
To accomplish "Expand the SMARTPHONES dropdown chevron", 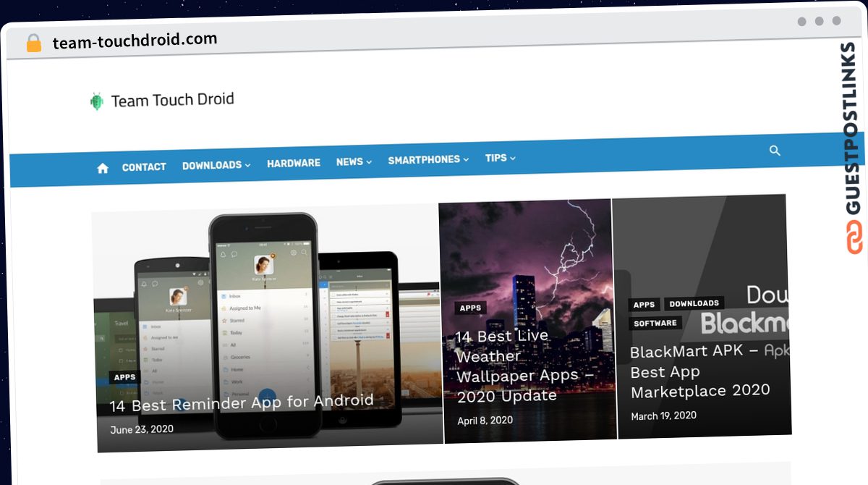I will pos(466,159).
